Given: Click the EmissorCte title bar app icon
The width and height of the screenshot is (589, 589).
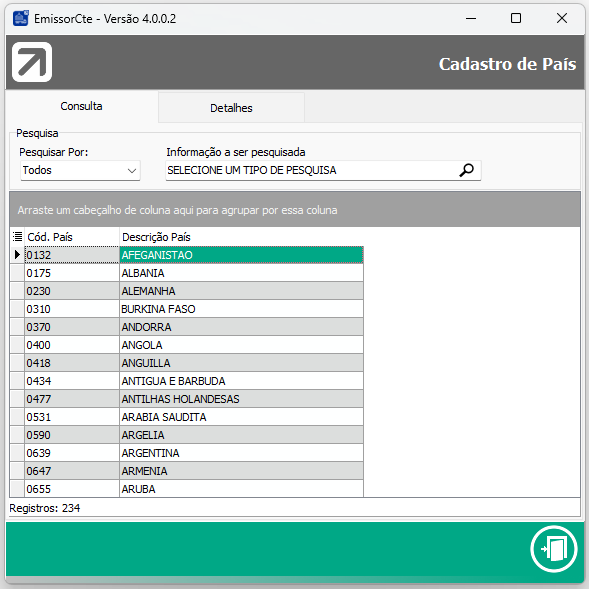Looking at the screenshot, I should pos(21,18).
